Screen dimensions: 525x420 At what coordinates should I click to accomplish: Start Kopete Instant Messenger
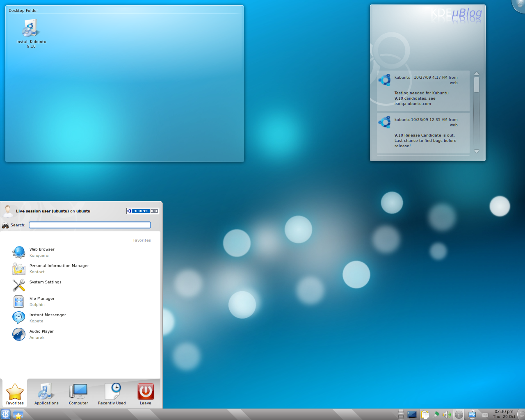click(x=82, y=318)
